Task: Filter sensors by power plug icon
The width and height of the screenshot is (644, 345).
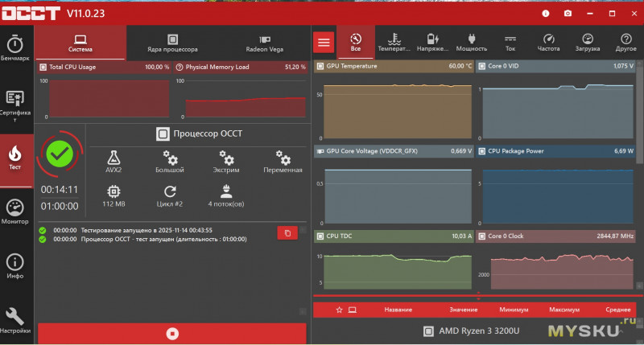Action: tap(472, 42)
